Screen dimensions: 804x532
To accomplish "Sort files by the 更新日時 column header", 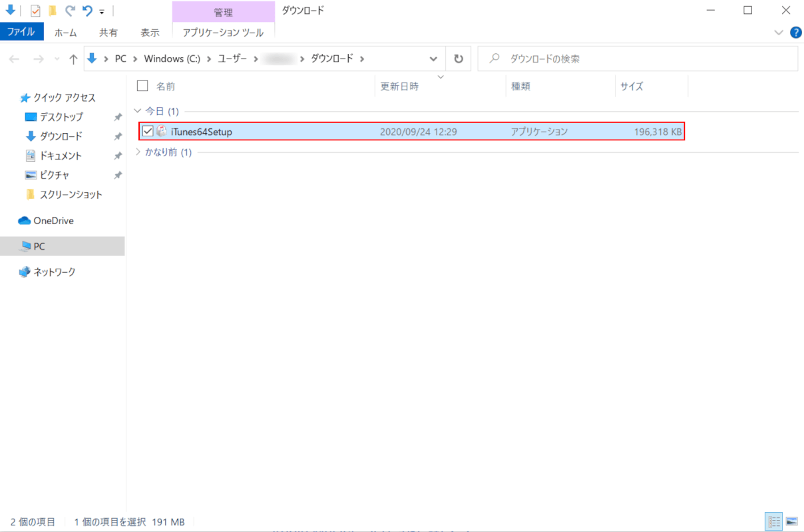I will (399, 86).
